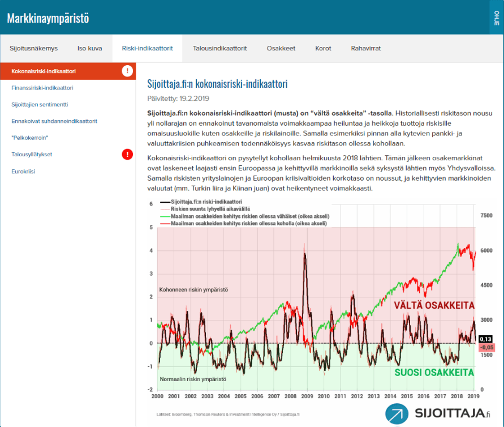Click the -0,05 value label
This screenshot has height=427, width=504.
[x=486, y=347]
